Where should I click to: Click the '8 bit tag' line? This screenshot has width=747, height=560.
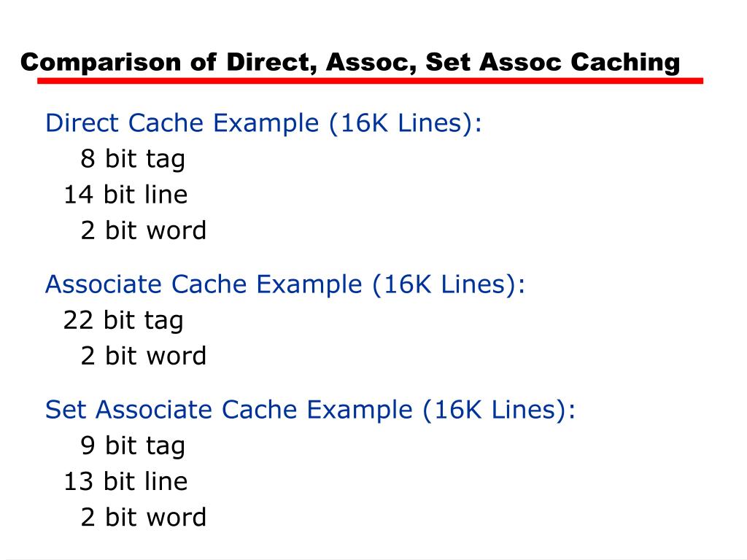[133, 158]
